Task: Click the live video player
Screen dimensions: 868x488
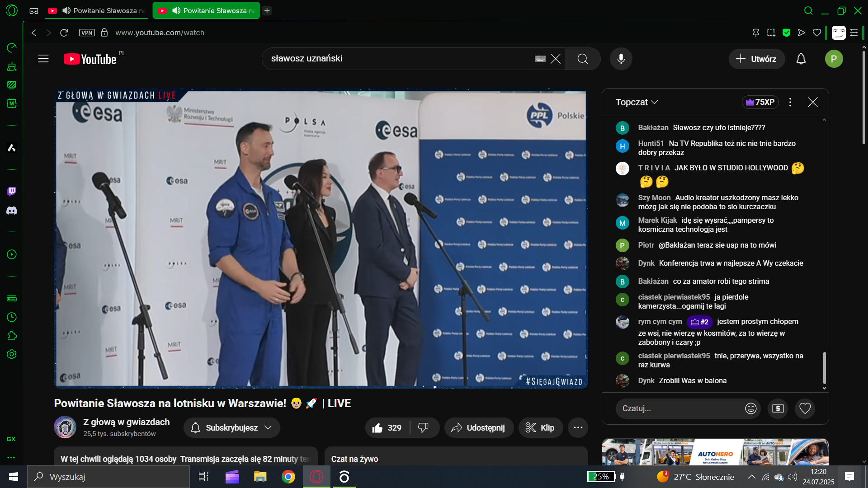Action: (321, 239)
